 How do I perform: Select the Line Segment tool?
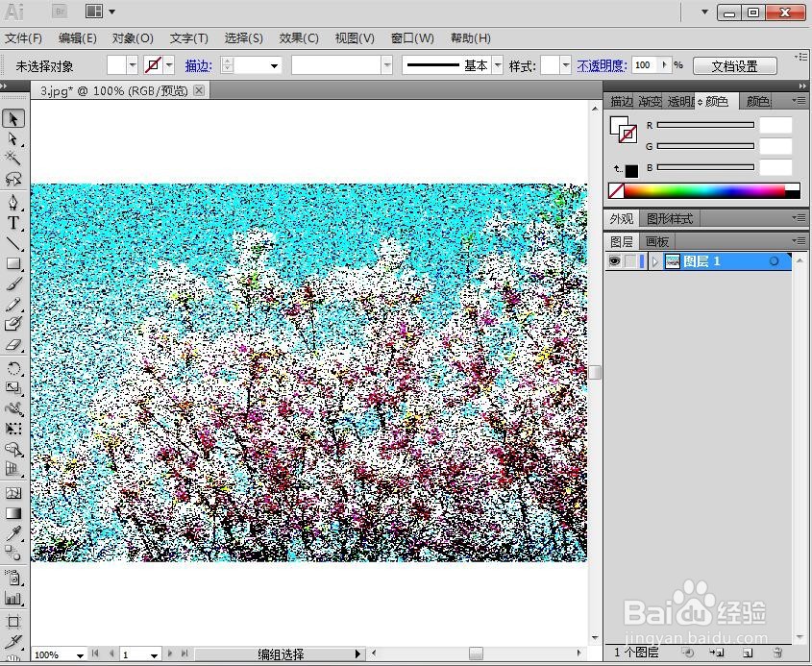pyautogui.click(x=12, y=243)
